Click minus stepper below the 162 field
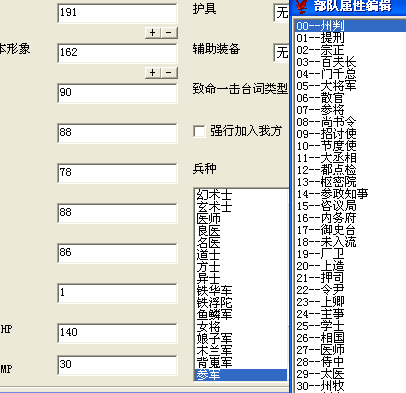 tap(169, 73)
